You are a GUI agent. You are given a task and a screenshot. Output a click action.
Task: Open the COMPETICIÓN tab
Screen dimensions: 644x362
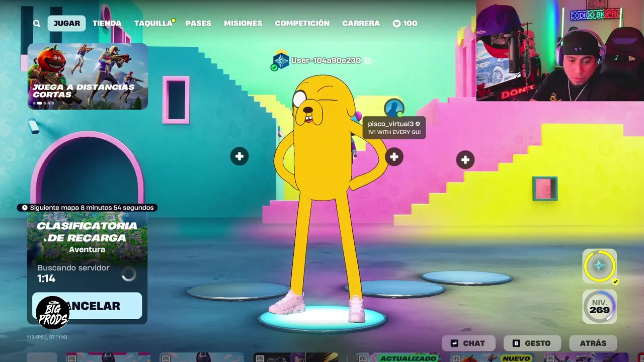(x=302, y=23)
